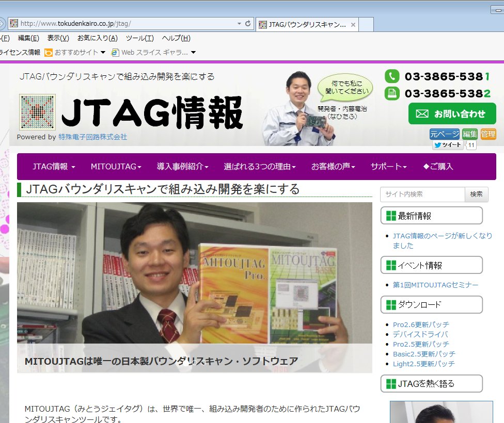Expand the サポート navigation dropdown
This screenshot has height=423, width=504.
pos(388,167)
